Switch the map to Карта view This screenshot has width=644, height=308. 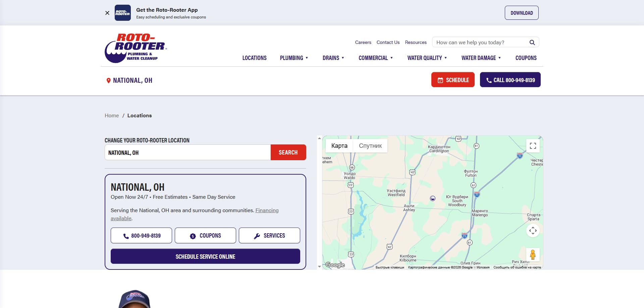[339, 146]
